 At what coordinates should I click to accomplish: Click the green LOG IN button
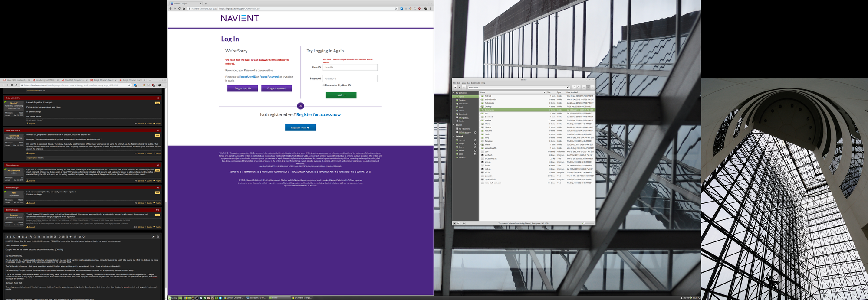pos(341,95)
